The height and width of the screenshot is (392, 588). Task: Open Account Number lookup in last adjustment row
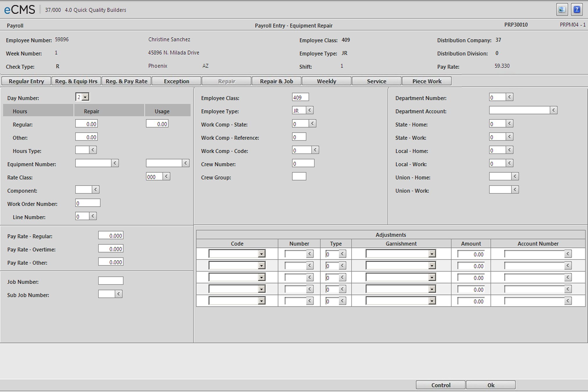[568, 301]
